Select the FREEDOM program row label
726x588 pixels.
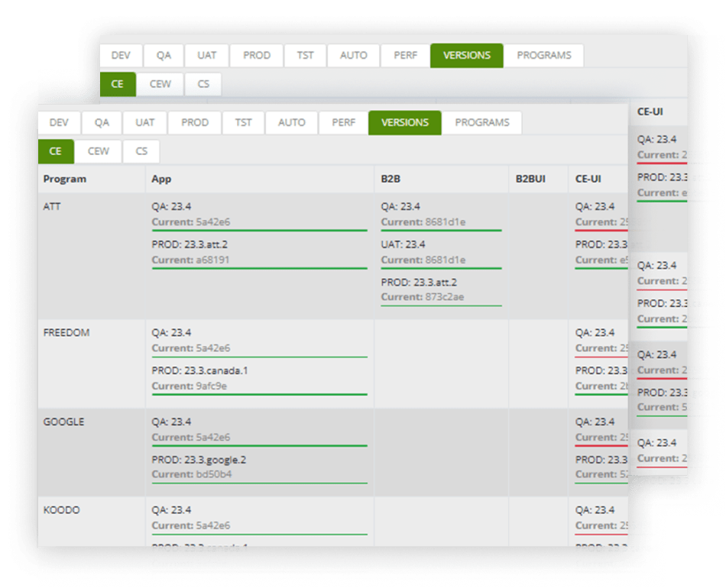tap(66, 333)
